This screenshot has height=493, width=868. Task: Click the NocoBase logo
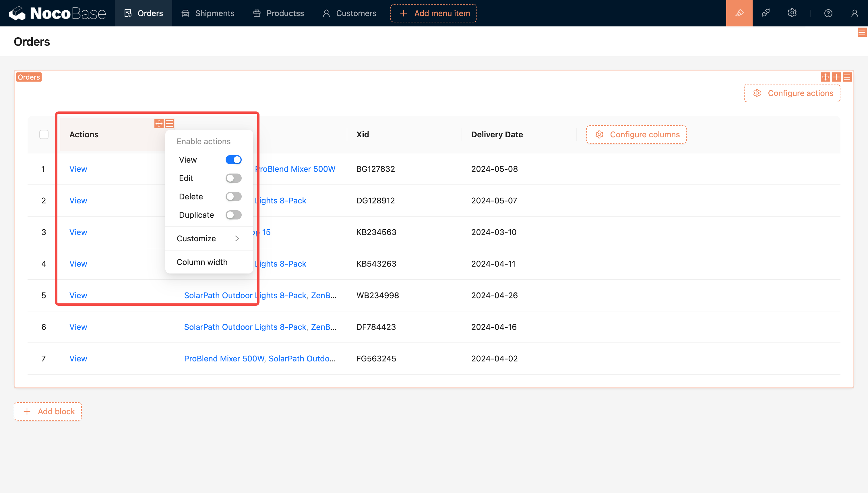(57, 13)
